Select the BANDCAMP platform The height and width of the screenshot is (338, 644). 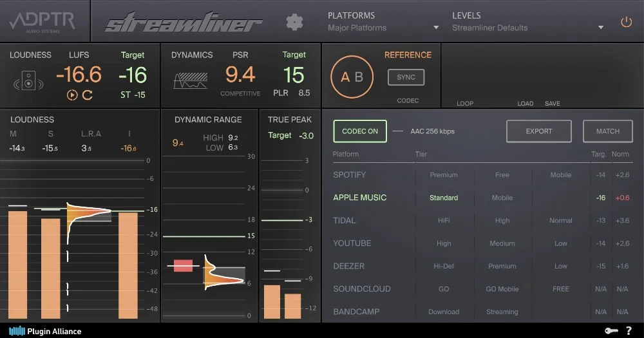click(x=356, y=312)
